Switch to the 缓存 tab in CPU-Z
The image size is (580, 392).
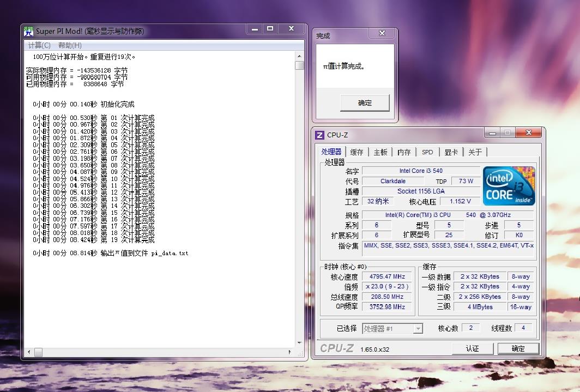pyautogui.click(x=357, y=152)
